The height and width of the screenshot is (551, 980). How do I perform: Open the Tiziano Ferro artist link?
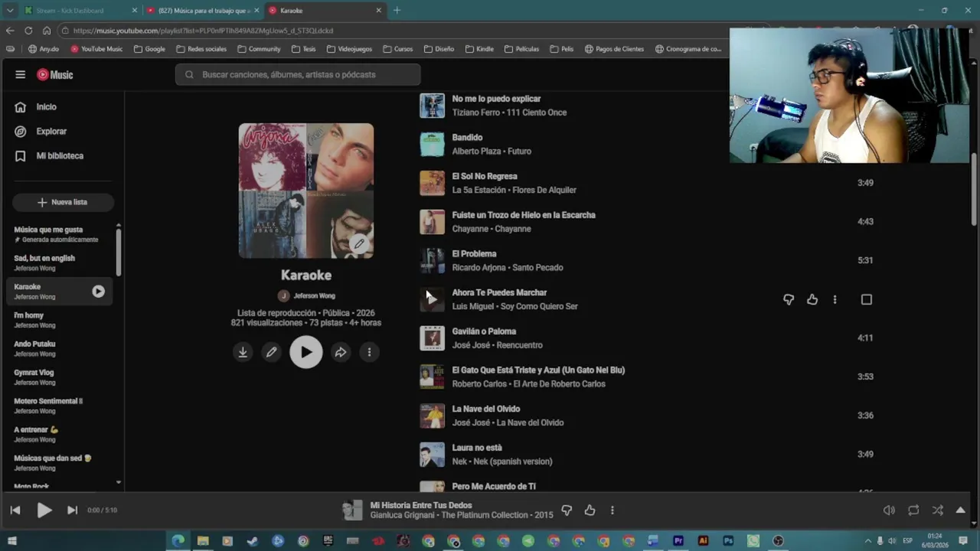(x=475, y=112)
